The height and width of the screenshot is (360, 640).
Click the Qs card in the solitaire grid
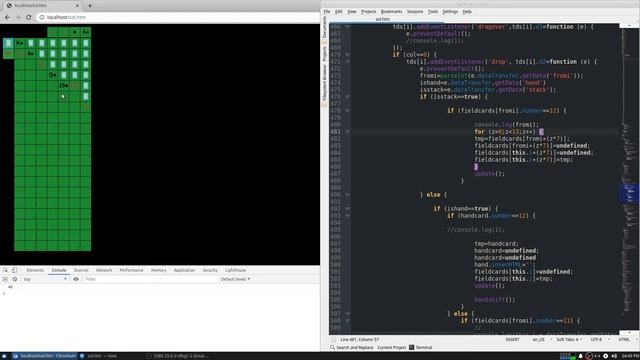pyautogui.click(x=52, y=75)
